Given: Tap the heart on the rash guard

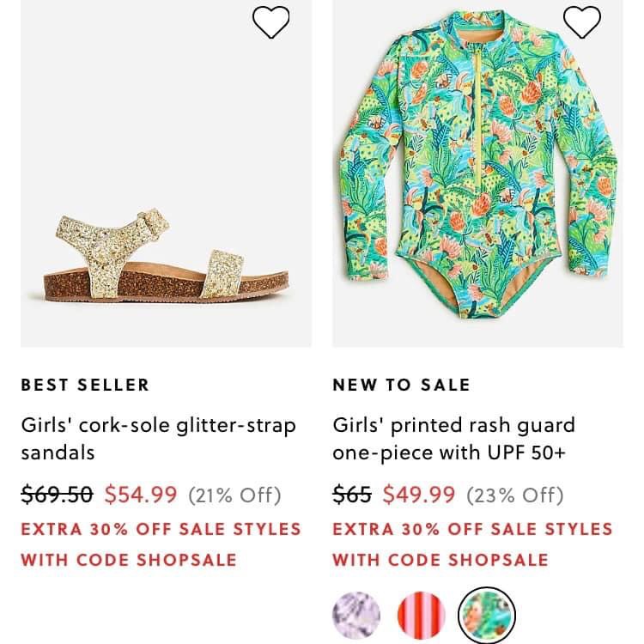Looking at the screenshot, I should [582, 22].
